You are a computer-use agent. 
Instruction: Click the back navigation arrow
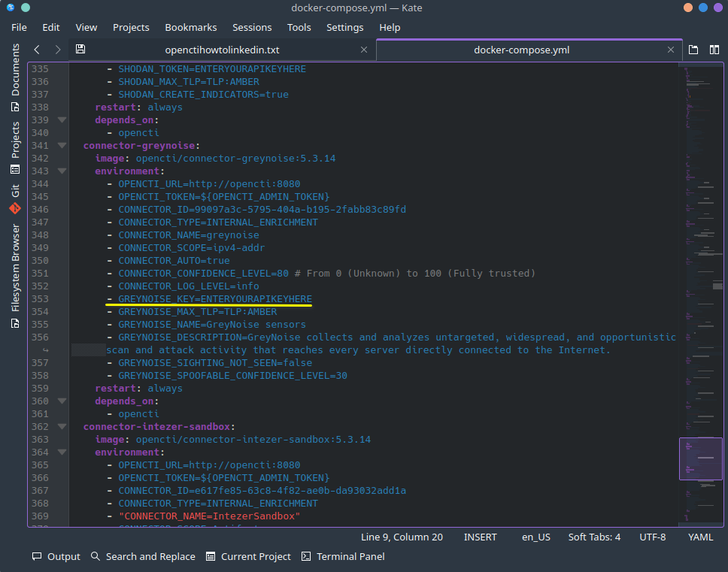pos(37,50)
